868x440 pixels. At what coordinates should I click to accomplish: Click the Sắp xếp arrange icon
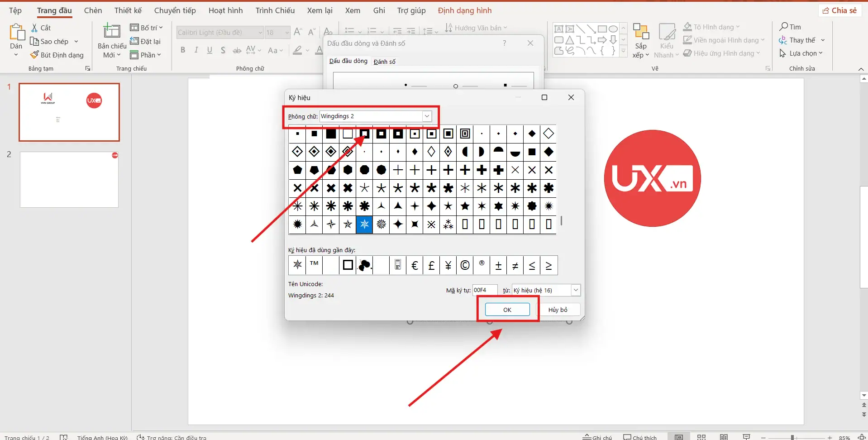641,32
